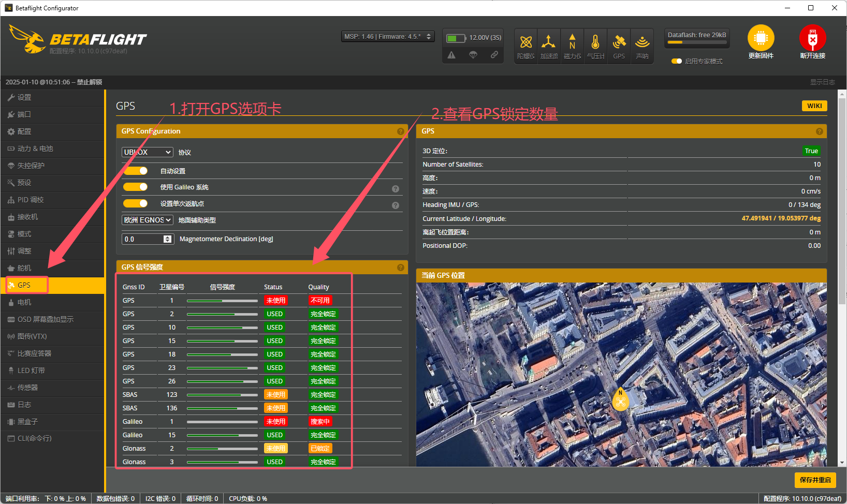Open help for GPS Configuration panel
This screenshot has height=504, width=847.
click(x=400, y=131)
